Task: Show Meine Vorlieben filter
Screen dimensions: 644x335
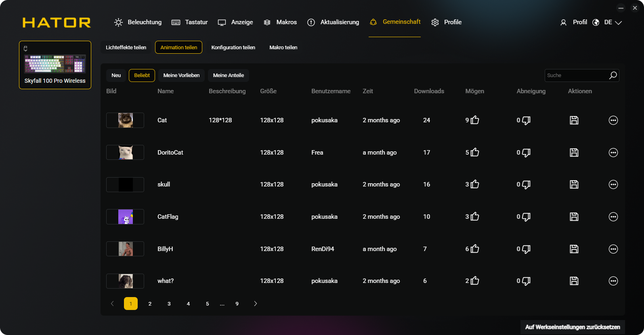Action: click(x=181, y=75)
